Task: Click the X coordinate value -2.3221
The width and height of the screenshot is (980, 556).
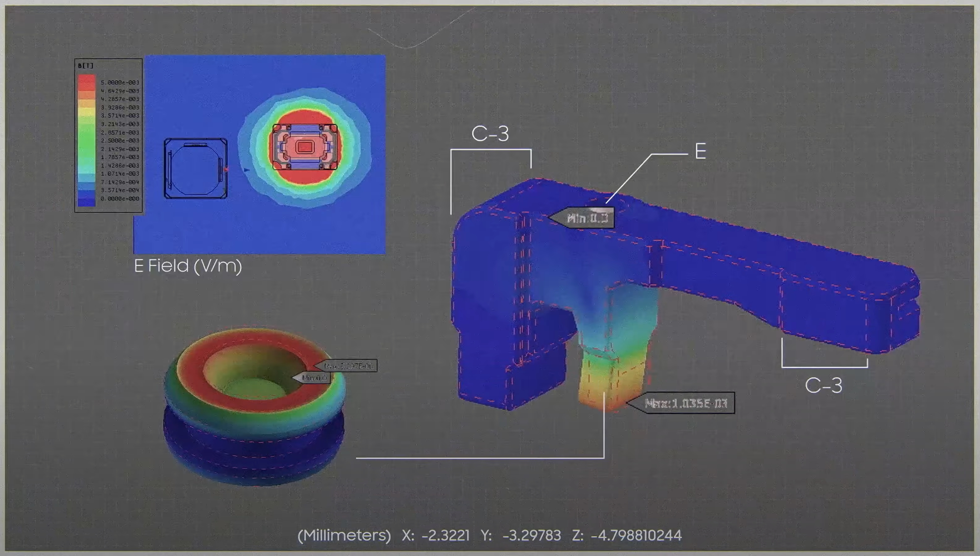Action: (445, 535)
